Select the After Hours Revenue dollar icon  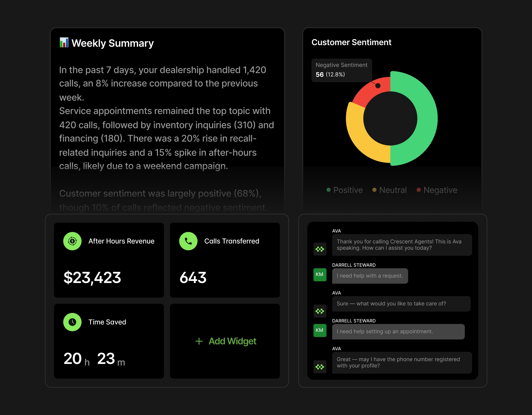point(72,241)
